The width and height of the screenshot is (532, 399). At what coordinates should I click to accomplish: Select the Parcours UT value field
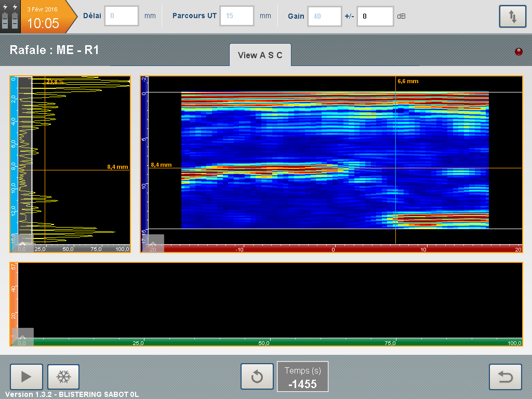point(237,16)
